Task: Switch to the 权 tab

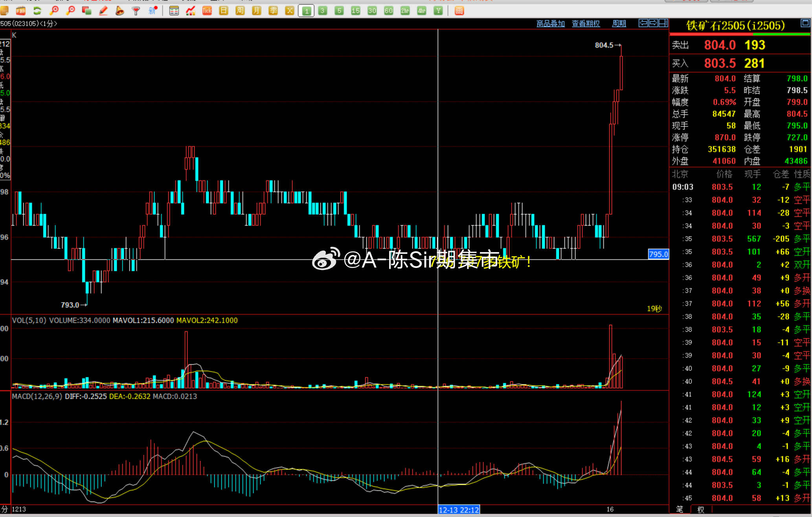Action: (x=701, y=510)
